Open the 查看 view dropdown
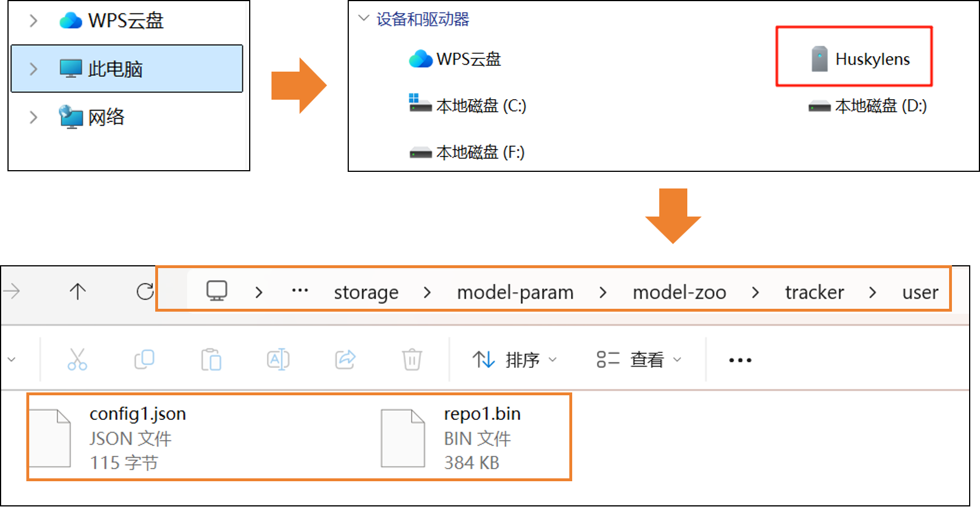 click(639, 360)
